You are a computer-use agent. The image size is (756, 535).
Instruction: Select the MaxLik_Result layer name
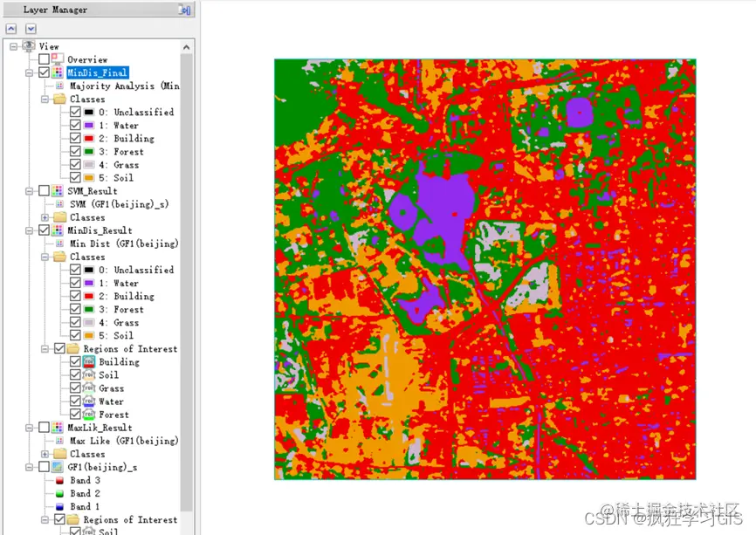pos(100,428)
